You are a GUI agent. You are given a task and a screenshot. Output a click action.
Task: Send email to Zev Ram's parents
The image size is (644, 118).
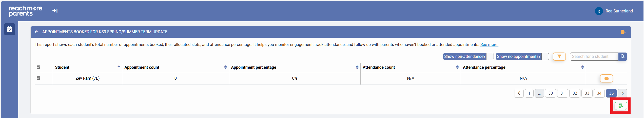coord(606,78)
